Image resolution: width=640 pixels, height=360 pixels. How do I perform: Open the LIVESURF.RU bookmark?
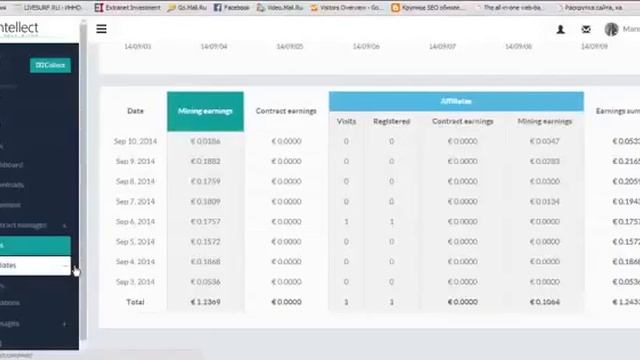[x=48, y=7]
